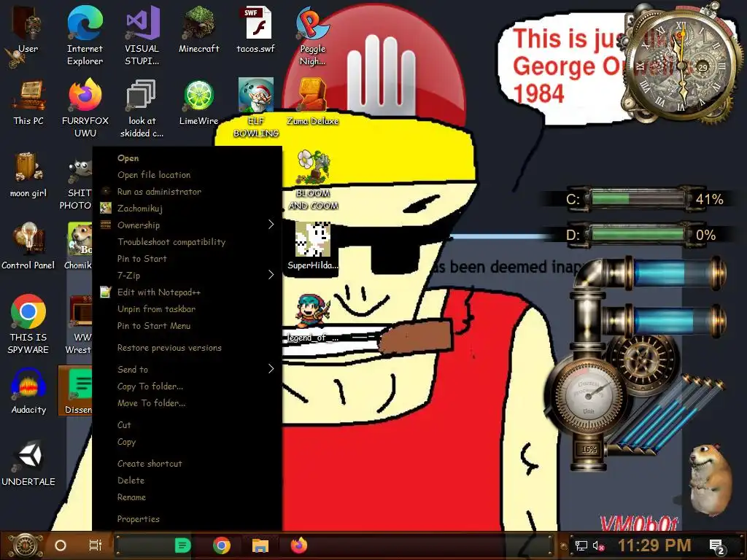Open the Peggle Nights icon
Screen dimensions: 747x560
click(312, 34)
